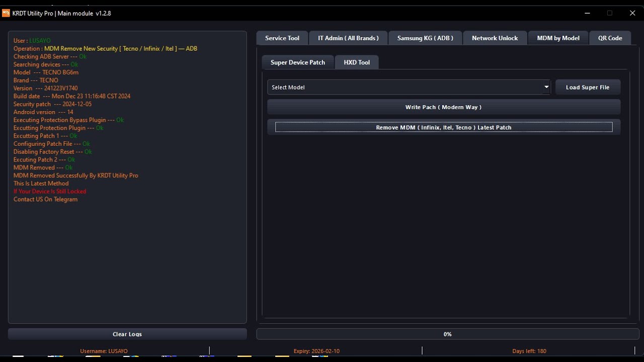Click 'MDM Removed --- Ok' log line
The width and height of the screenshot is (644, 362).
43,167
